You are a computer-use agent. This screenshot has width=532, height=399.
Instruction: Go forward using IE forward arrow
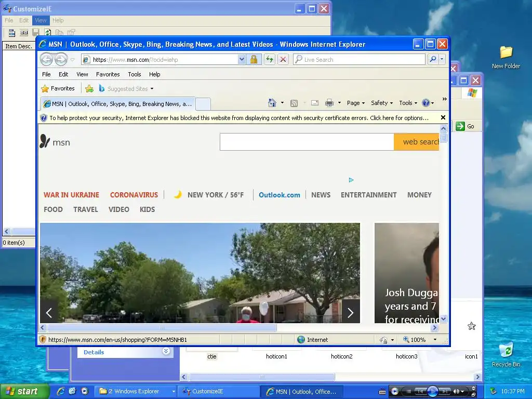click(x=61, y=60)
